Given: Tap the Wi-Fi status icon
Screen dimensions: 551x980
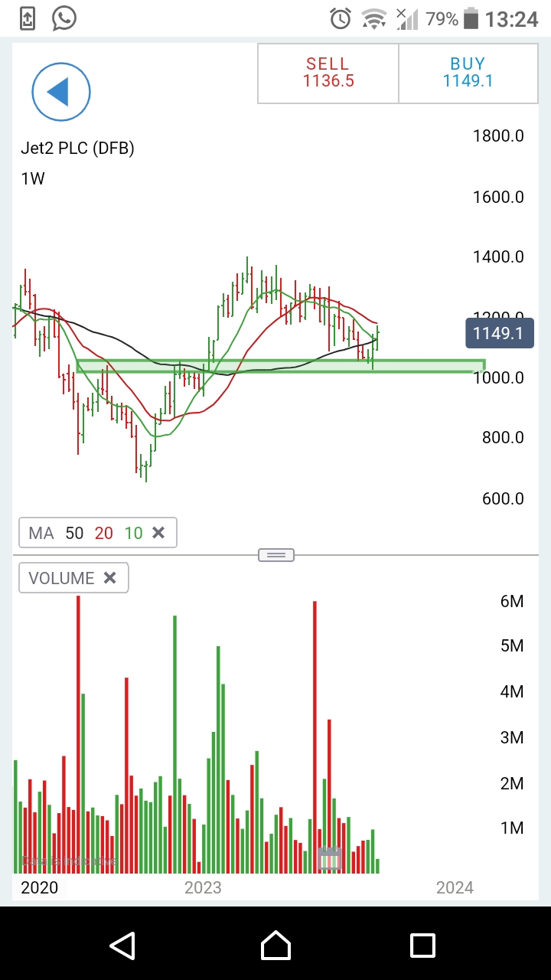Looking at the screenshot, I should click(374, 19).
